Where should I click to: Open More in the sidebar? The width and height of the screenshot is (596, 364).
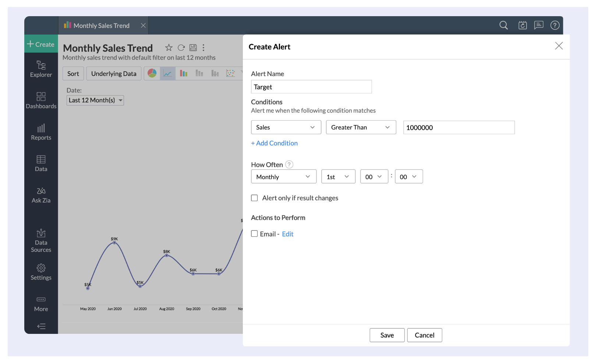point(41,304)
